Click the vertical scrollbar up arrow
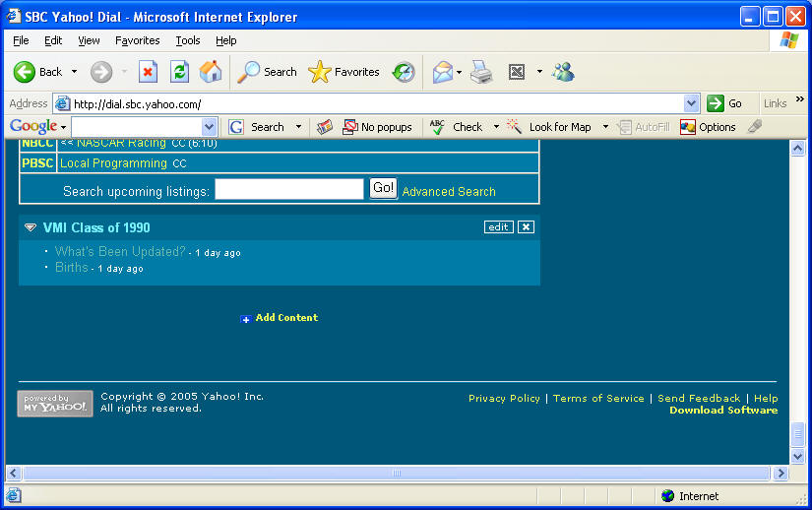 click(x=797, y=149)
